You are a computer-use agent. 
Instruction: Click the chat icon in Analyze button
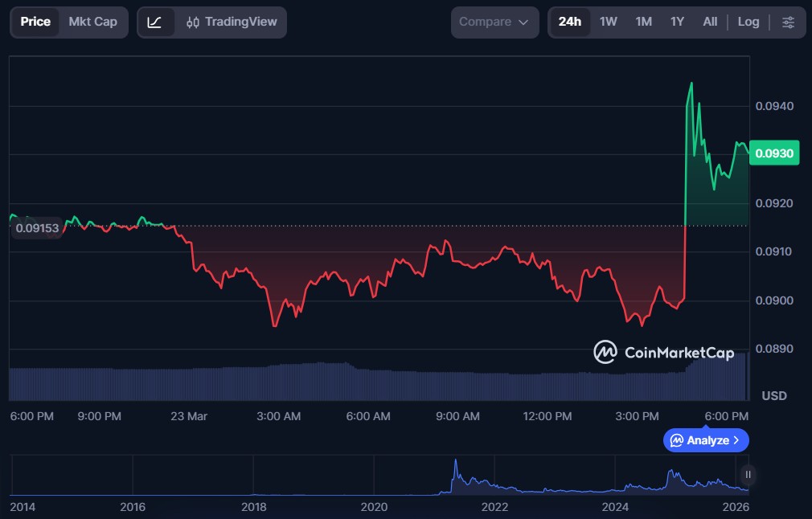(677, 440)
